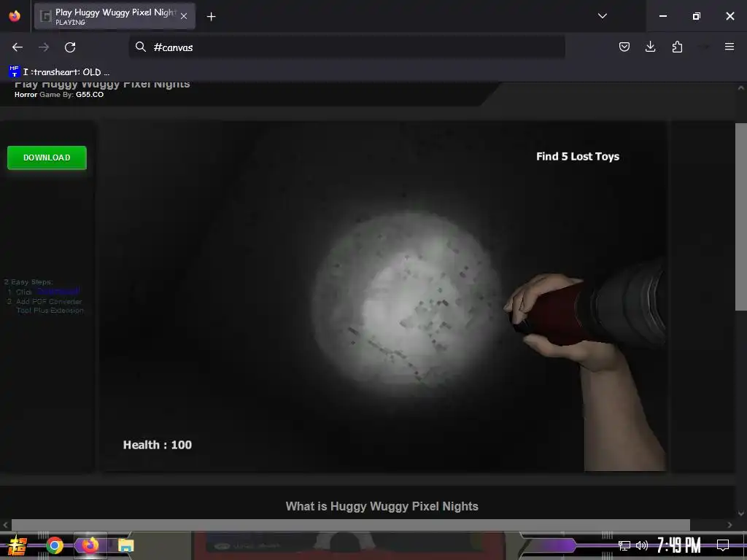Click the horizontal scrollbar thumb

[351, 525]
